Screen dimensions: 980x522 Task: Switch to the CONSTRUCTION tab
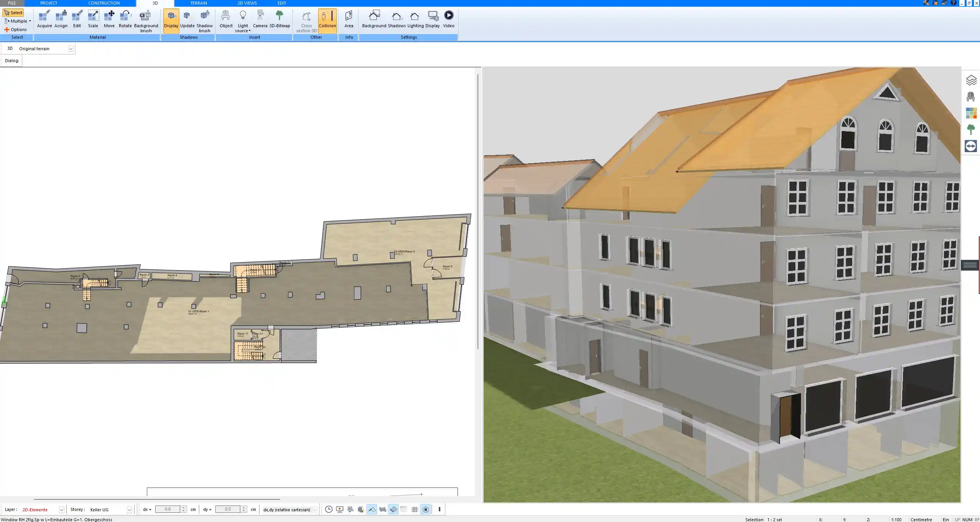coord(104,3)
